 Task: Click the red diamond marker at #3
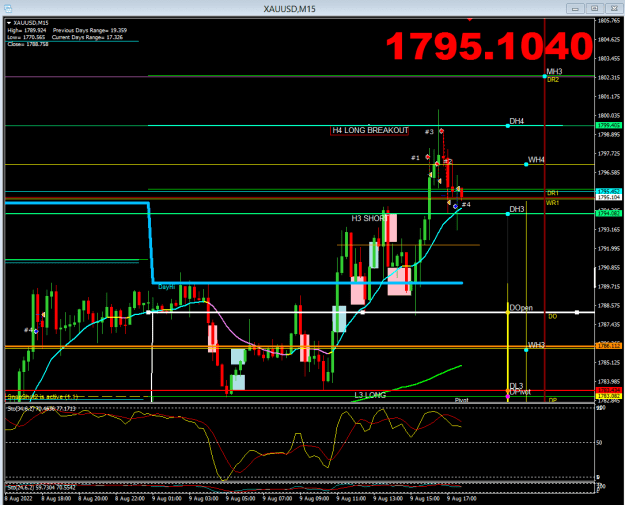click(441, 131)
